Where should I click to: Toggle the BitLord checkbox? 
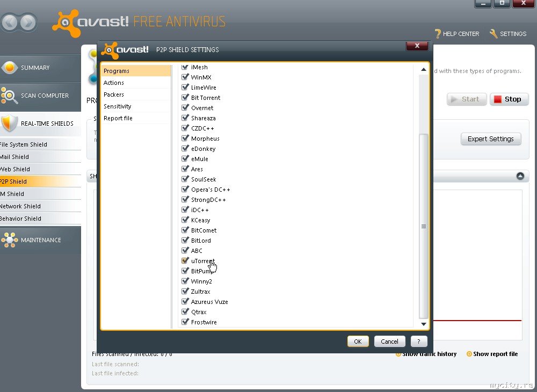click(x=185, y=241)
